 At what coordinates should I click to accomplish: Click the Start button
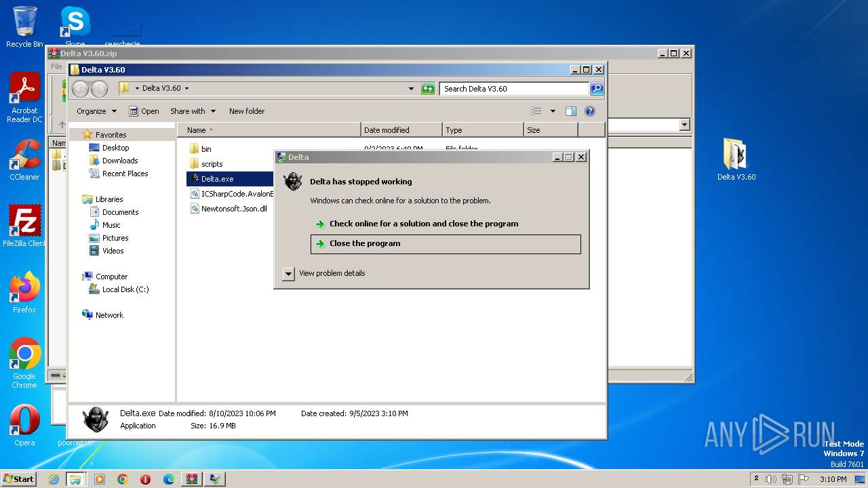[x=19, y=479]
